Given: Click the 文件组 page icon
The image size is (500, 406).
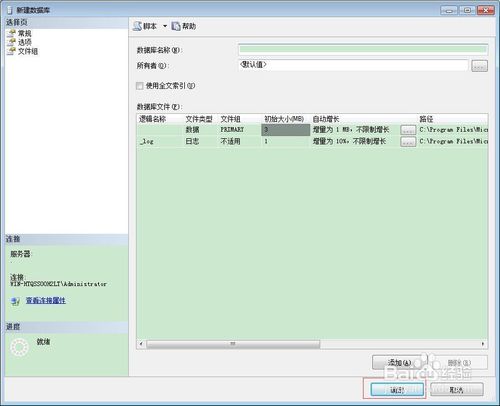Looking at the screenshot, I should 11,51.
